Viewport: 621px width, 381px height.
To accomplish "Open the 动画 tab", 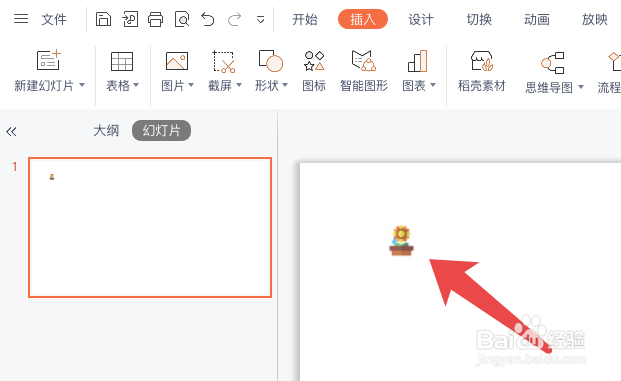I will click(x=537, y=19).
